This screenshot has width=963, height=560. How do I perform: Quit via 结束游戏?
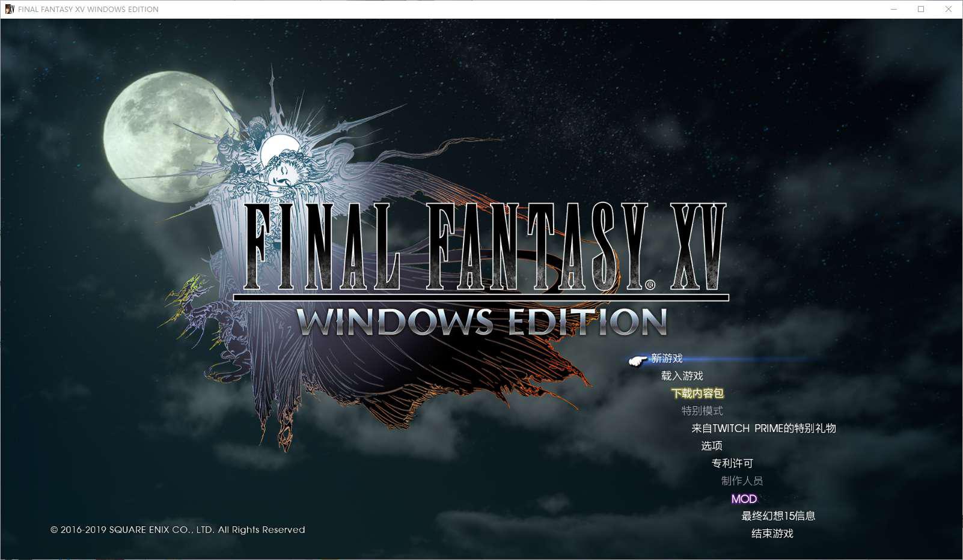click(x=772, y=533)
